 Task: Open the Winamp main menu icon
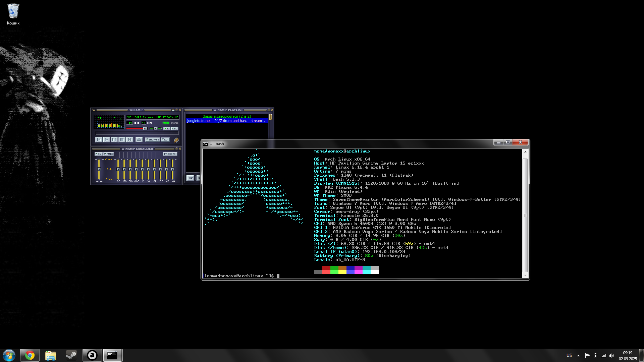coord(94,110)
